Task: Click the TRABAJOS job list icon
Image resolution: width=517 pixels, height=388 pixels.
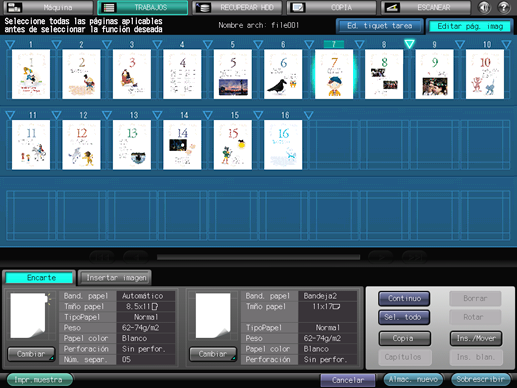Action: (109, 7)
